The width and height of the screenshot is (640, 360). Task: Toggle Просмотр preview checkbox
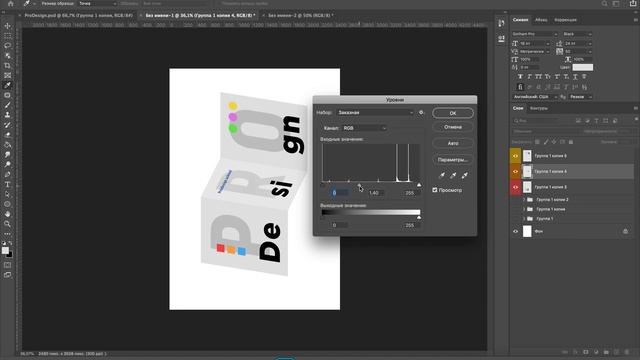click(435, 190)
